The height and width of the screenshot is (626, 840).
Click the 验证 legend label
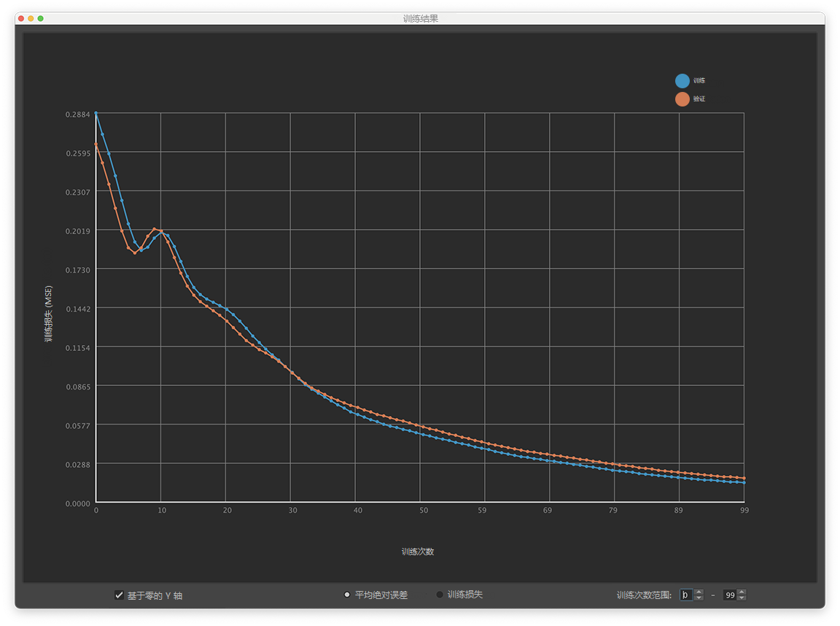pos(699,99)
